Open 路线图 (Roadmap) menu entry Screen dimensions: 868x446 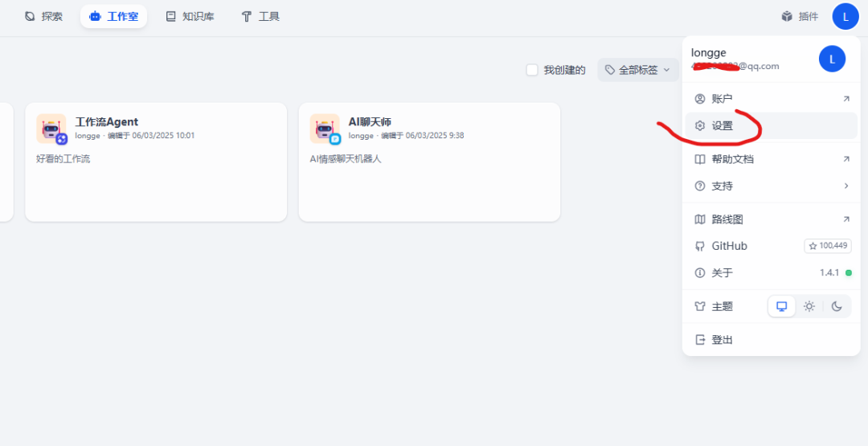771,219
